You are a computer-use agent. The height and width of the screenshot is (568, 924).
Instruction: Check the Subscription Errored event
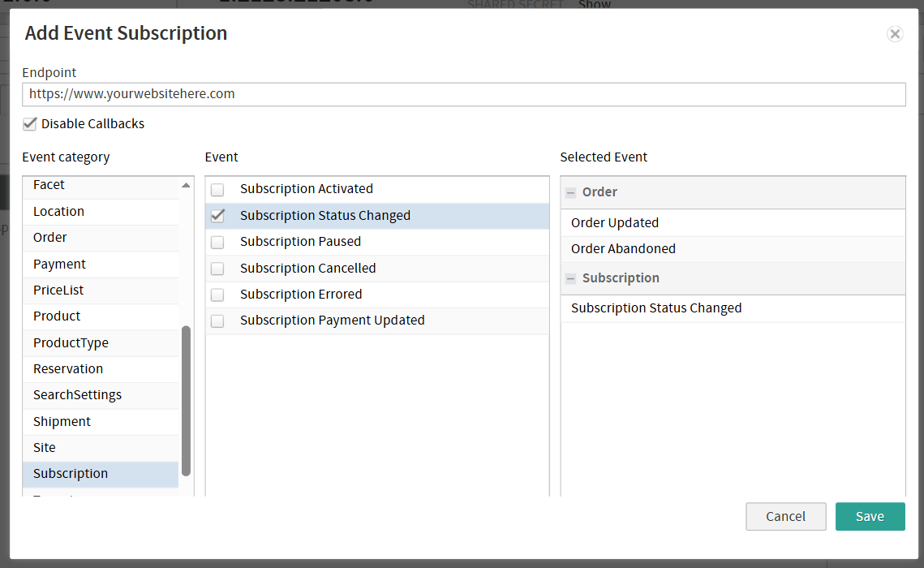click(x=217, y=294)
